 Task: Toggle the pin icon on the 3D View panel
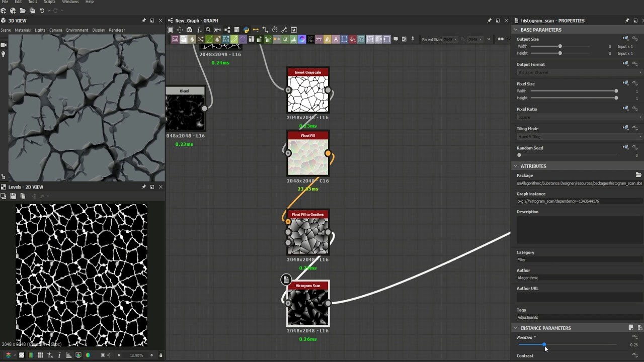[x=144, y=21]
